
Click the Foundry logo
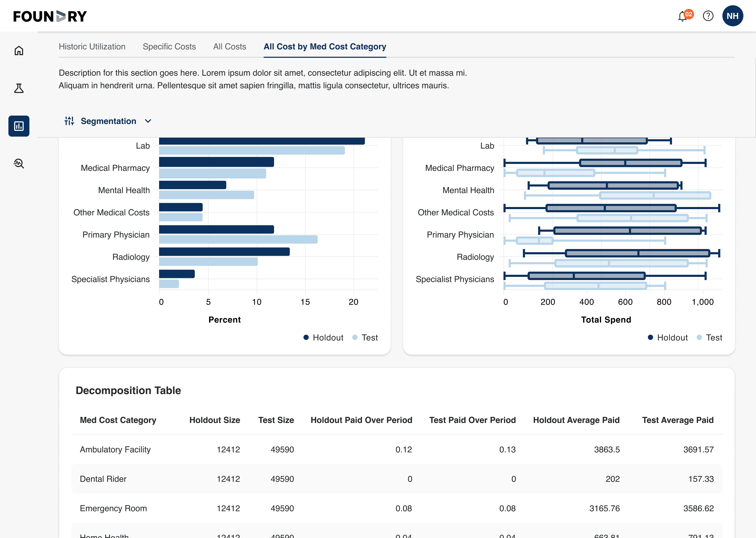click(x=50, y=16)
